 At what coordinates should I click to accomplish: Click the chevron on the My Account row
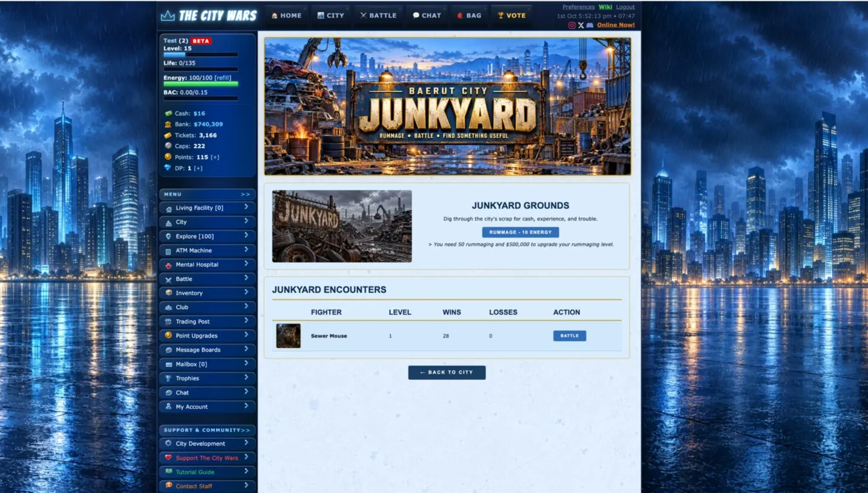point(246,406)
